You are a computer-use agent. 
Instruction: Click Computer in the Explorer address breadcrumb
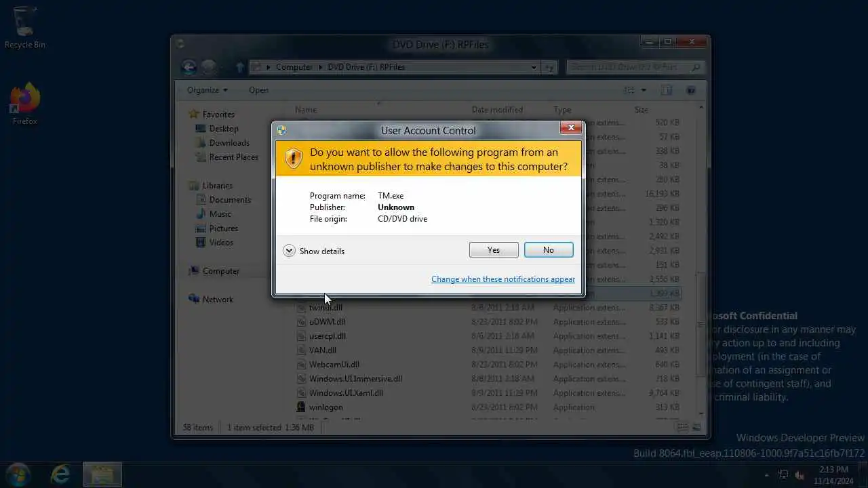tap(294, 67)
